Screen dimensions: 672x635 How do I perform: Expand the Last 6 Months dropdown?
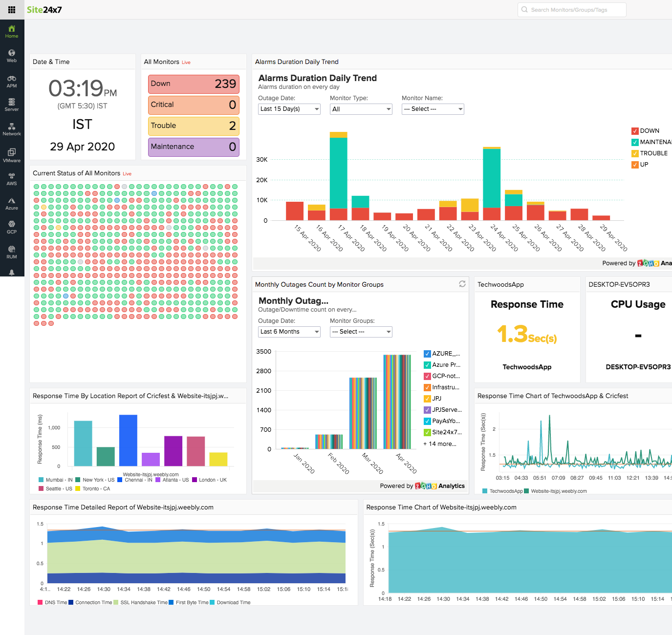tap(288, 332)
